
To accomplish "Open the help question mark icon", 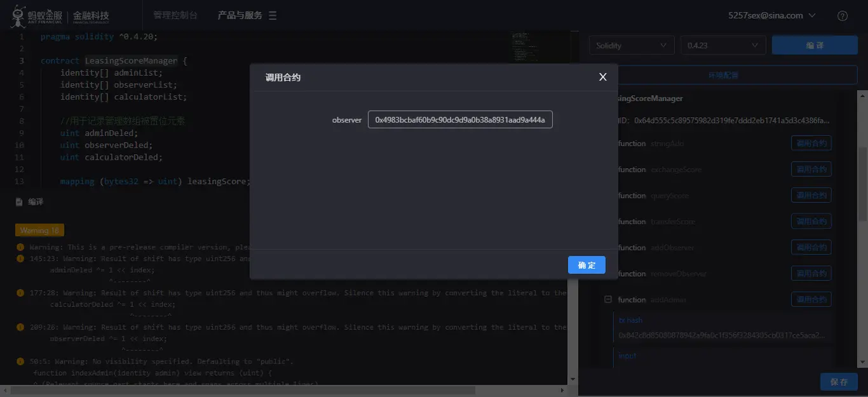I will pyautogui.click(x=843, y=16).
